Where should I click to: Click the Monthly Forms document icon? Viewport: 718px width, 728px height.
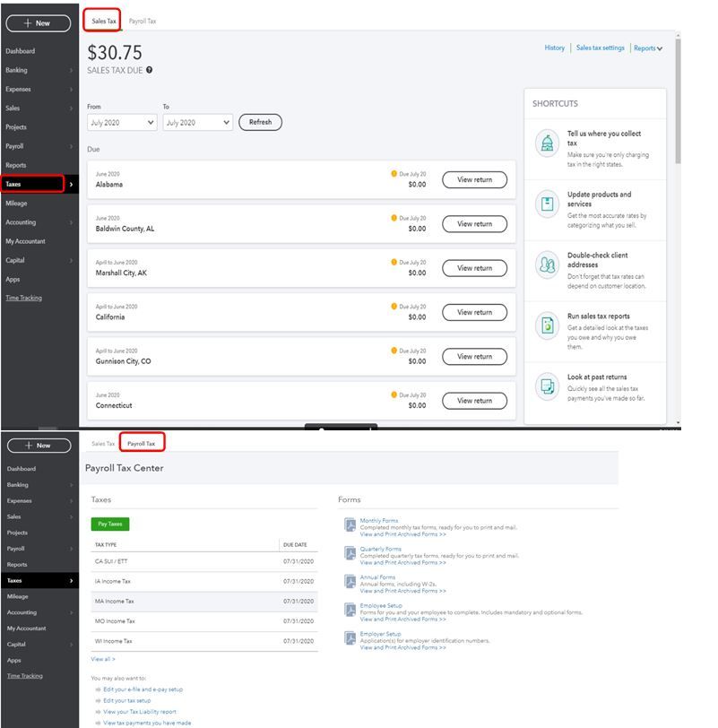tap(350, 525)
